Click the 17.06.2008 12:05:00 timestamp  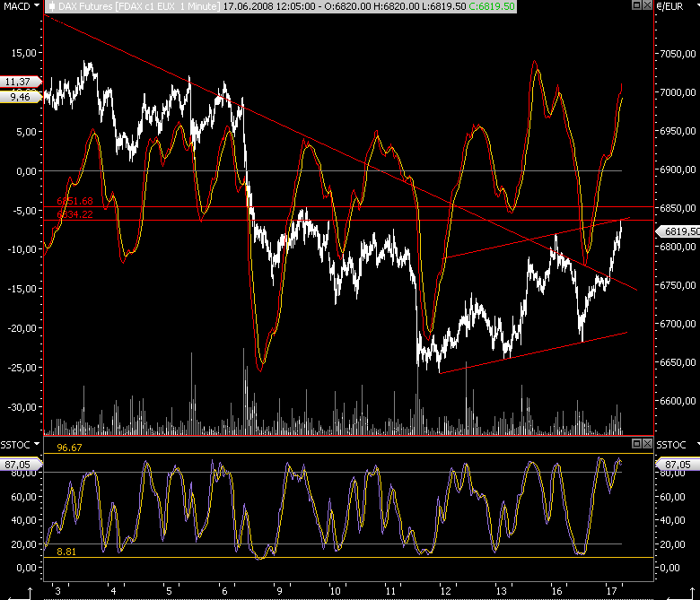tap(268, 6)
